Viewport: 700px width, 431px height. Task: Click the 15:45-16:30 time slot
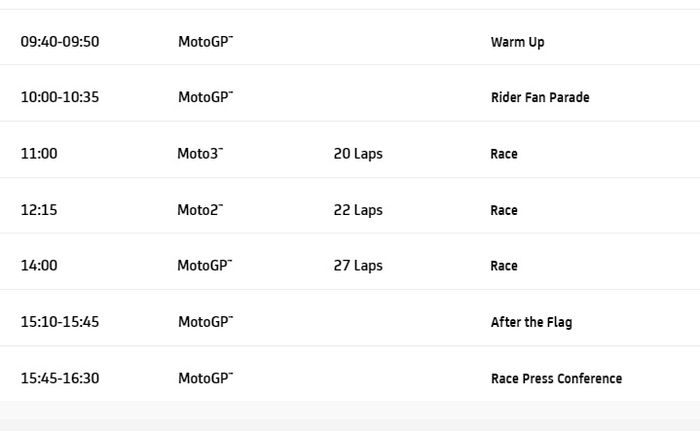tap(60, 379)
